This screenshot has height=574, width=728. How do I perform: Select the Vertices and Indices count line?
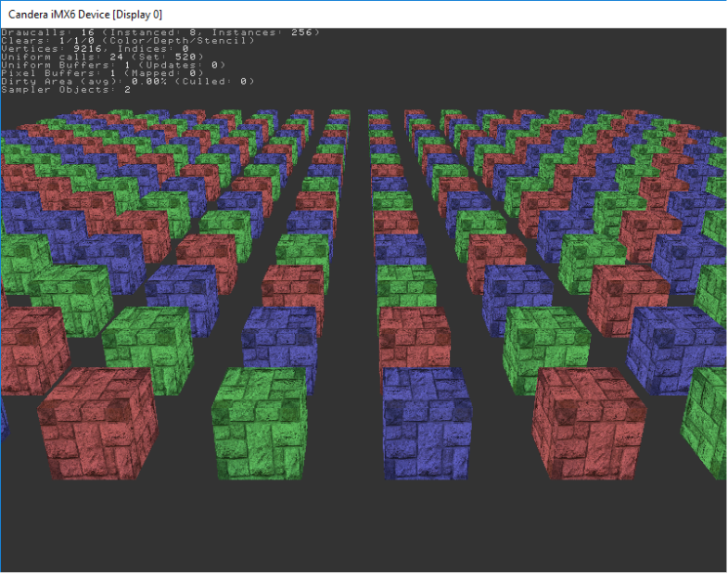click(x=96, y=49)
